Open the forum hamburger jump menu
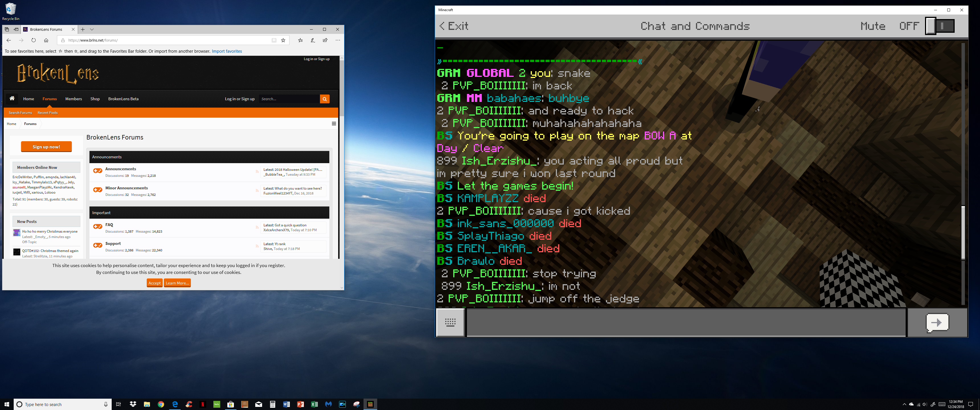 [x=334, y=124]
